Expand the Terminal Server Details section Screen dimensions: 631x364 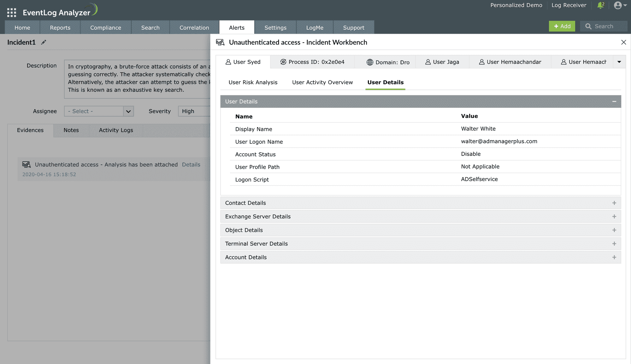click(x=614, y=244)
